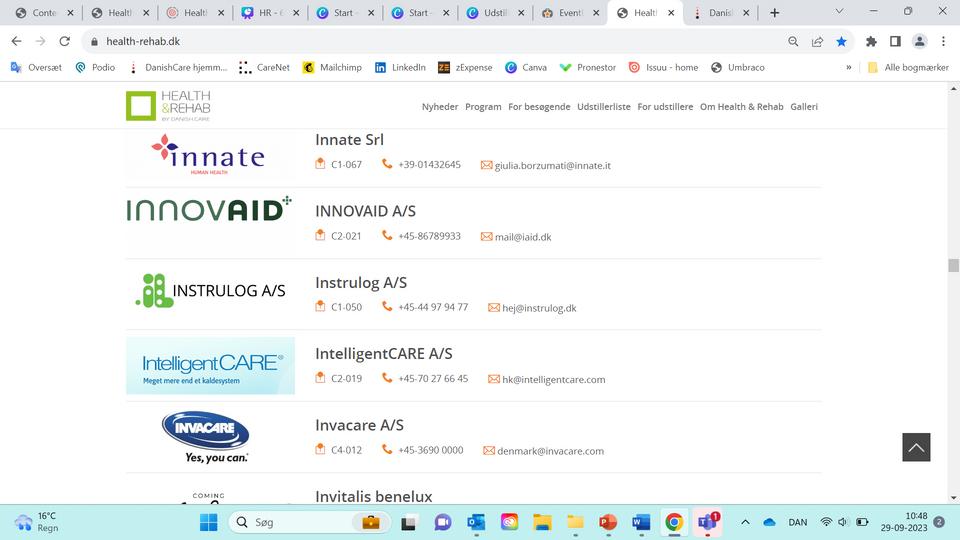
Task: Open the For besøgende menu item
Action: click(539, 107)
